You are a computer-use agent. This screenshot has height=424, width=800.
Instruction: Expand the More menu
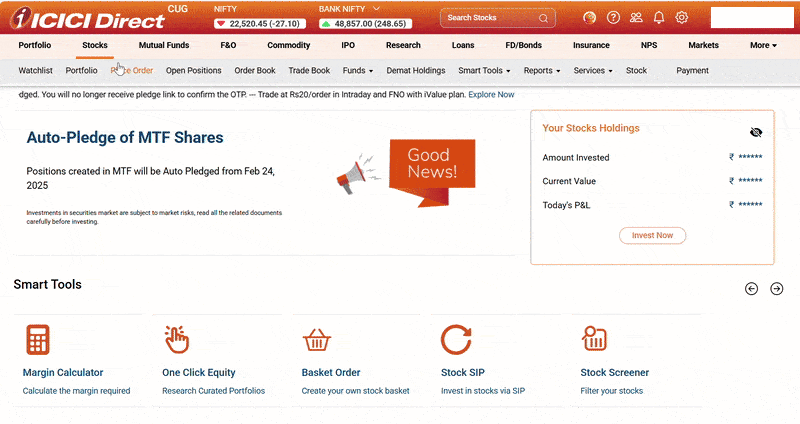point(763,45)
